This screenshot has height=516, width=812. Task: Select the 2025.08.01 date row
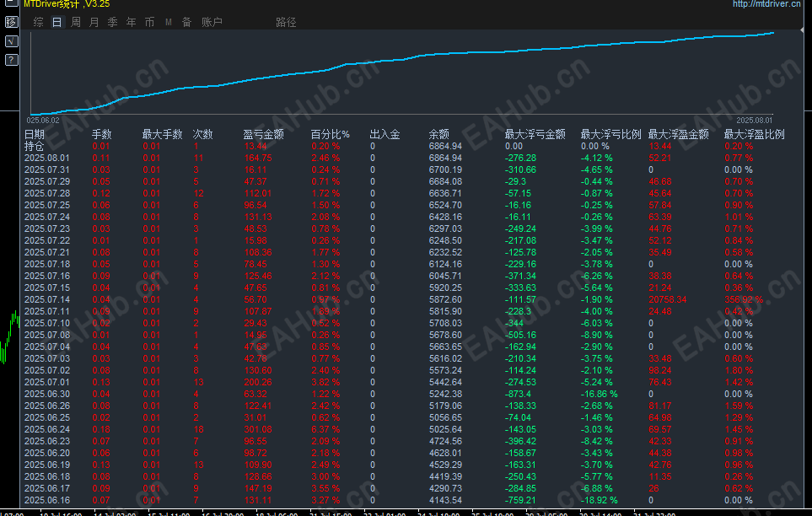tap(46, 158)
